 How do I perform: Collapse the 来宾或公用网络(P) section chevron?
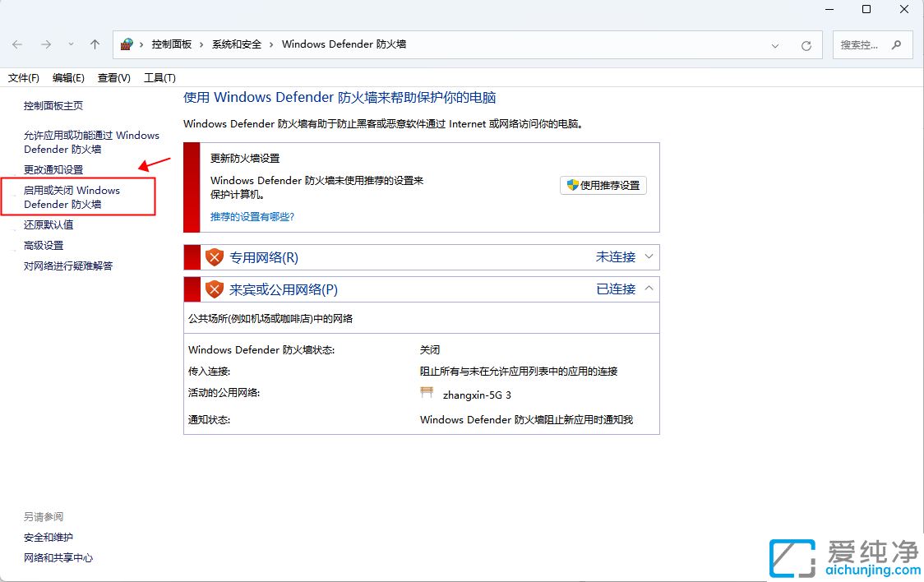649,289
